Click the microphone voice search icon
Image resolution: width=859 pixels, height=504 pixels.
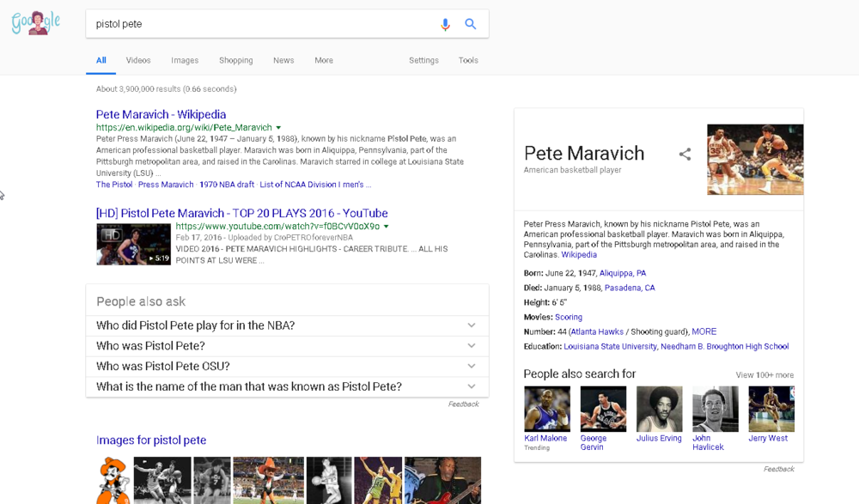click(445, 24)
